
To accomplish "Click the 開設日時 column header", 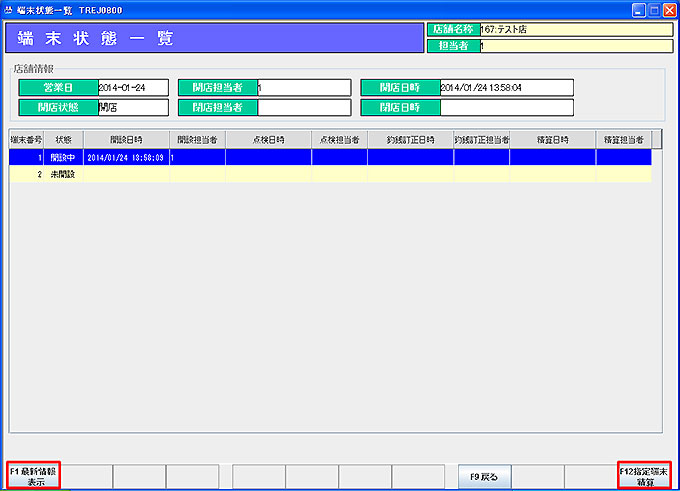I will point(126,140).
